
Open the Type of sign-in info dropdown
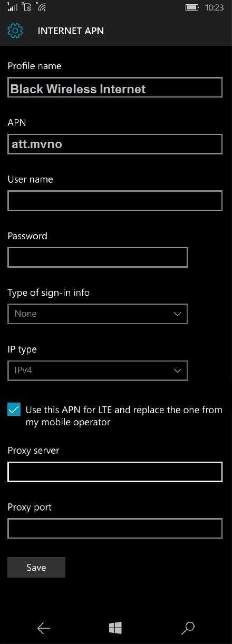coord(98,314)
